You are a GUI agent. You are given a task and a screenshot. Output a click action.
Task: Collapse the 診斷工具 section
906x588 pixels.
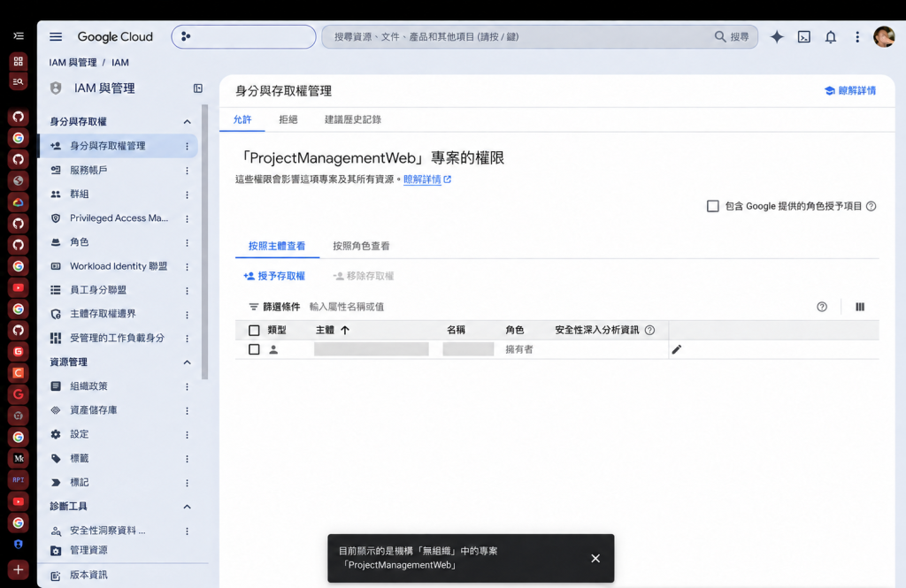187,507
